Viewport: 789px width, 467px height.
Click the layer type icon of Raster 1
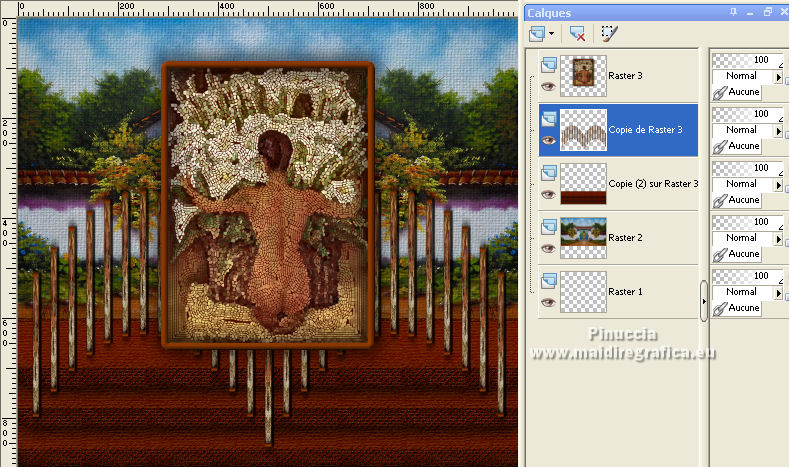click(x=549, y=280)
